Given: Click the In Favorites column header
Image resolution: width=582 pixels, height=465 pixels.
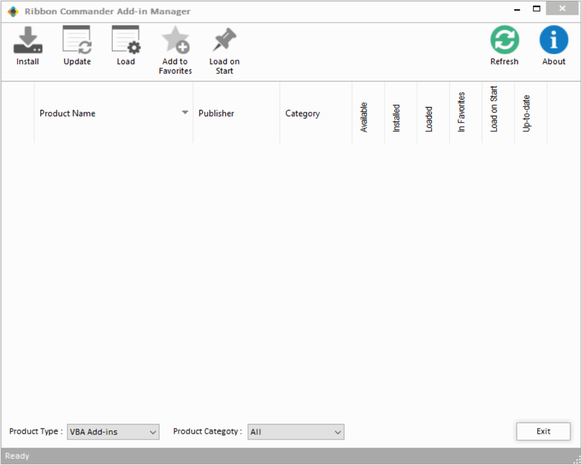Looking at the screenshot, I should [x=466, y=113].
